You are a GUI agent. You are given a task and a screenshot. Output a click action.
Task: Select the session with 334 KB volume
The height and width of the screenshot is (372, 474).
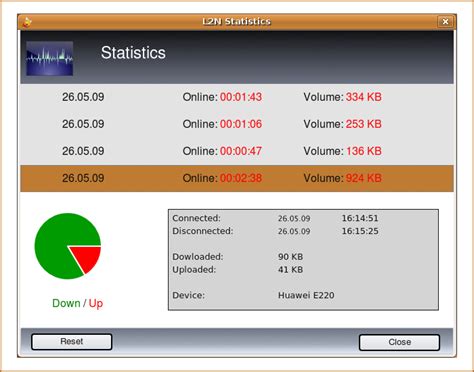[x=237, y=97]
